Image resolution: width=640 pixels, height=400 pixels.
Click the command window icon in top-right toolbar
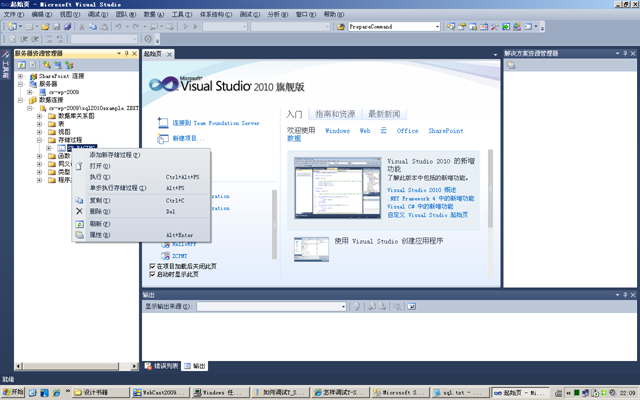(x=528, y=27)
